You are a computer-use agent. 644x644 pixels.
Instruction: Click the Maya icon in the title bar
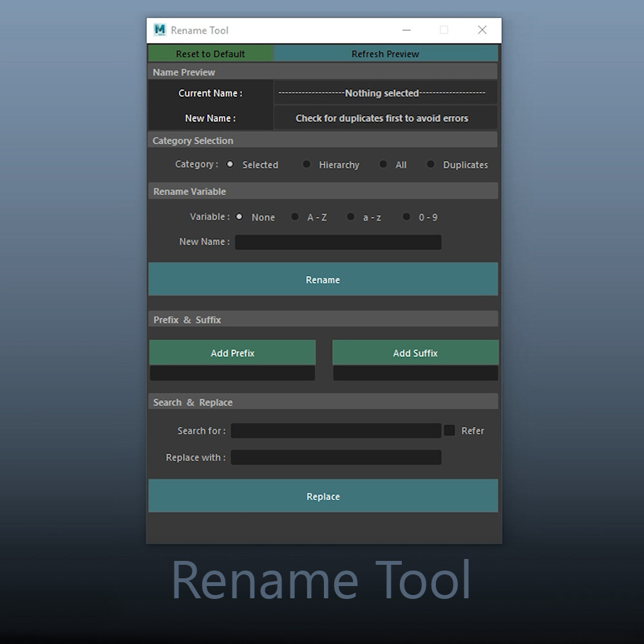click(x=159, y=30)
